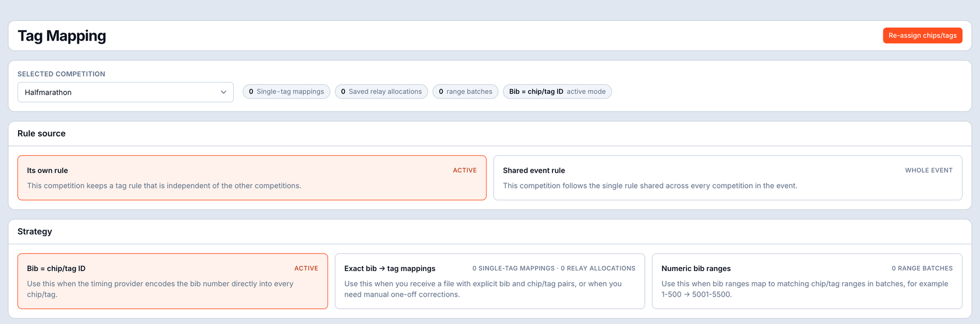The width and height of the screenshot is (980, 324).
Task: Select the Bib = chip/tag ID strategy card
Action: [173, 281]
